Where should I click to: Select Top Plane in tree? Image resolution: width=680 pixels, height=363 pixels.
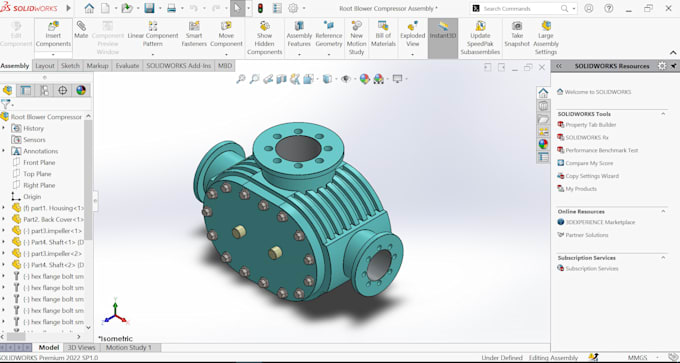tap(37, 173)
